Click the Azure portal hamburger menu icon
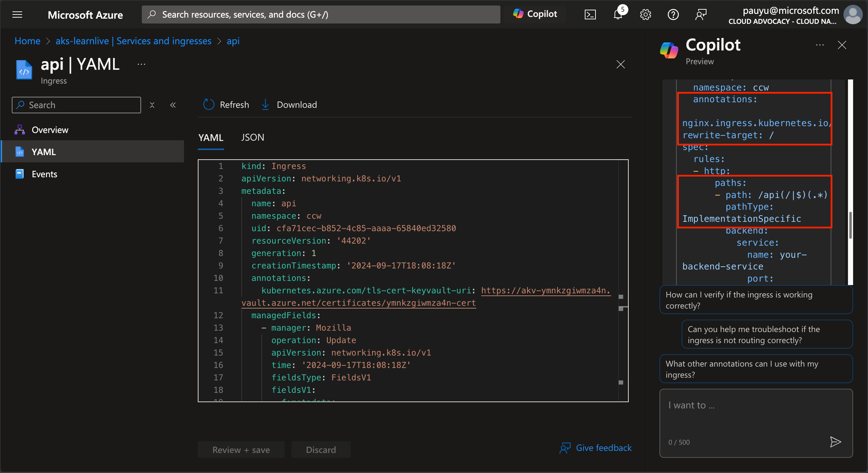Screen dimensions: 868x473 click(x=18, y=15)
